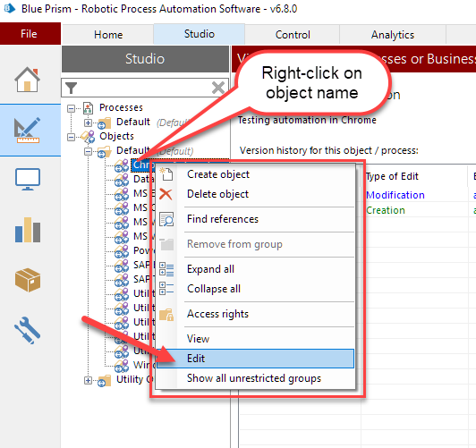Clear the filter with the X icon
Screen dimensions: 476x448
click(218, 88)
